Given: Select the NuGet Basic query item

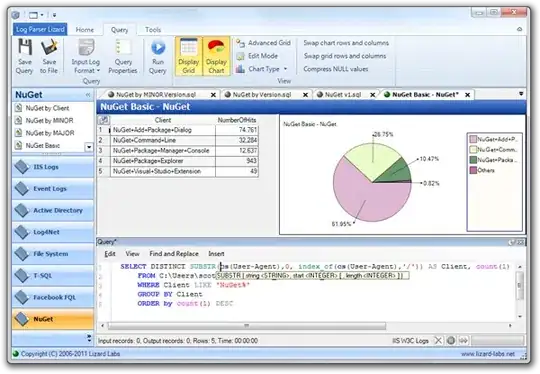Looking at the screenshot, I should [x=43, y=146].
